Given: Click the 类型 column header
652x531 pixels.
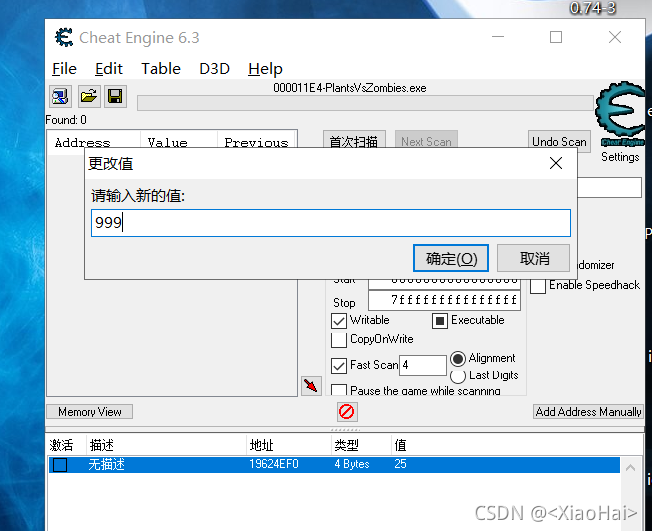Looking at the screenshot, I should pyautogui.click(x=361, y=445).
